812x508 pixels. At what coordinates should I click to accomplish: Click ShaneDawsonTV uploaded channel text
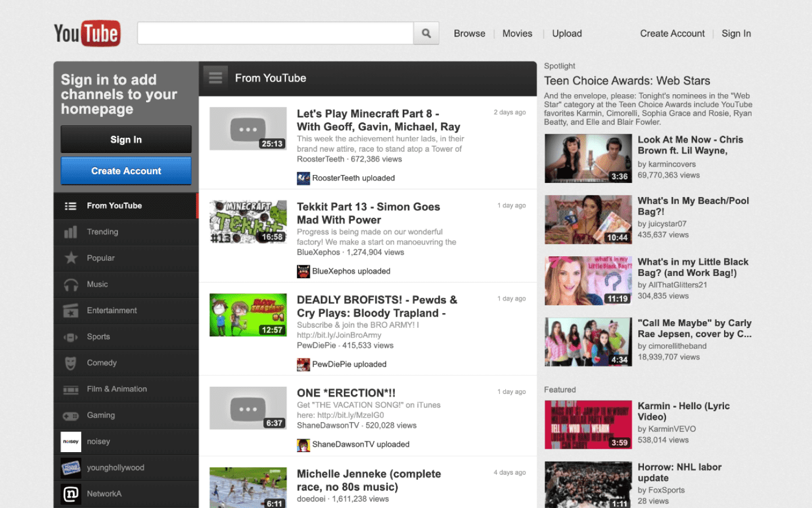pyautogui.click(x=361, y=445)
